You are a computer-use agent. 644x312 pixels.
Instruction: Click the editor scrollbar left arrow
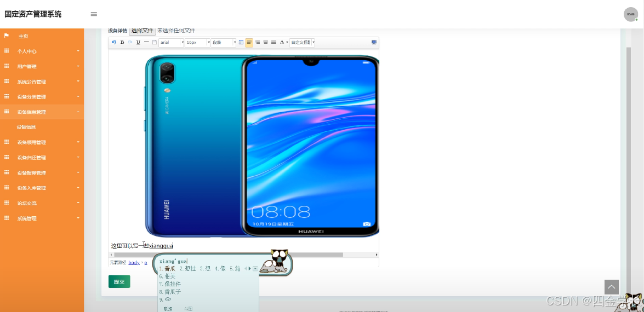point(111,255)
